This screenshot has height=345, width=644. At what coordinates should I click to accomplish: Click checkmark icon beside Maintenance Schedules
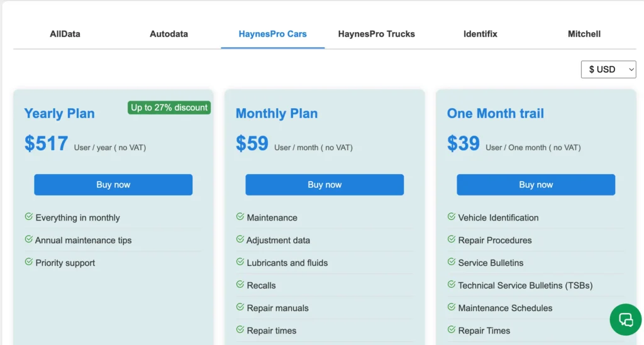452,307
